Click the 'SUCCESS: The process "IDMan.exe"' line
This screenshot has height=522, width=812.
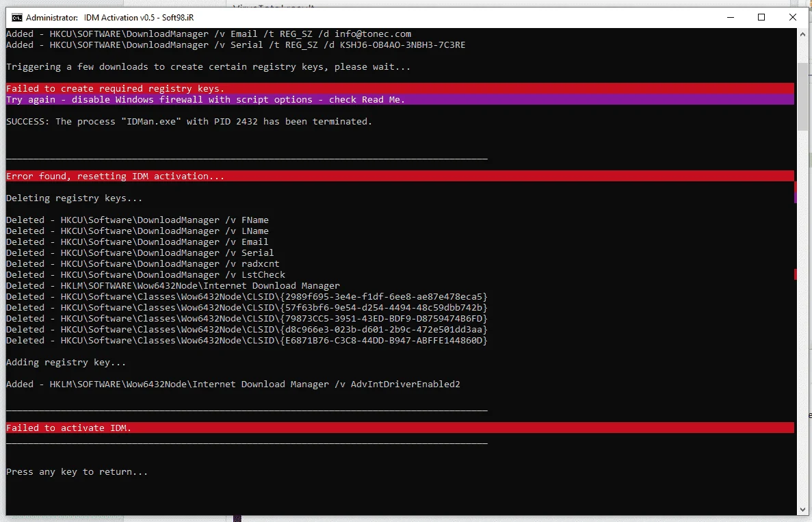tap(189, 122)
